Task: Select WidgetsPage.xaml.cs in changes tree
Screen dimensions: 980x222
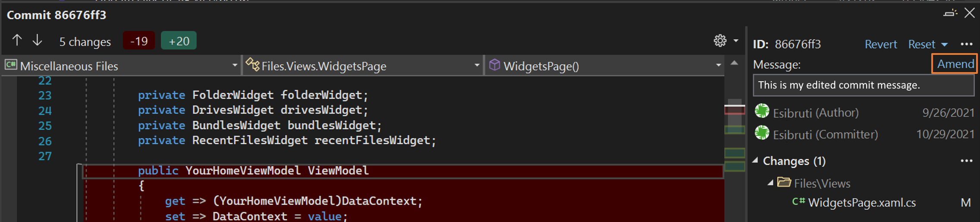Action: (861, 203)
